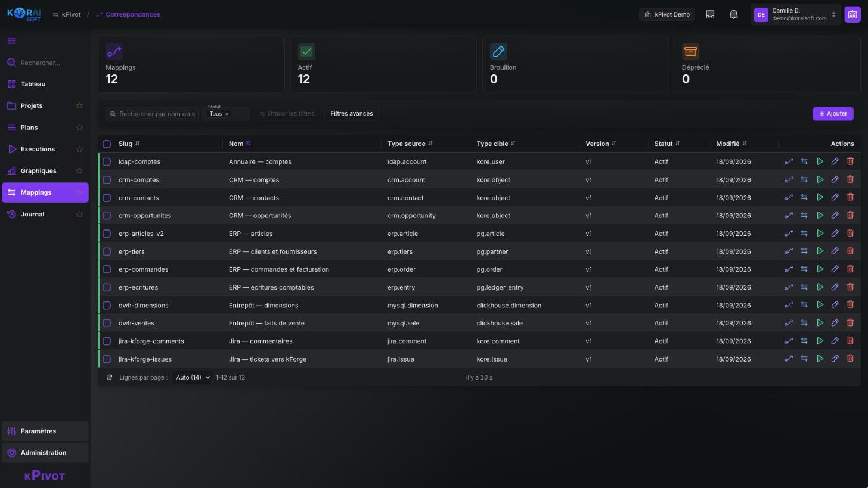Sort by Type source column

click(410, 144)
